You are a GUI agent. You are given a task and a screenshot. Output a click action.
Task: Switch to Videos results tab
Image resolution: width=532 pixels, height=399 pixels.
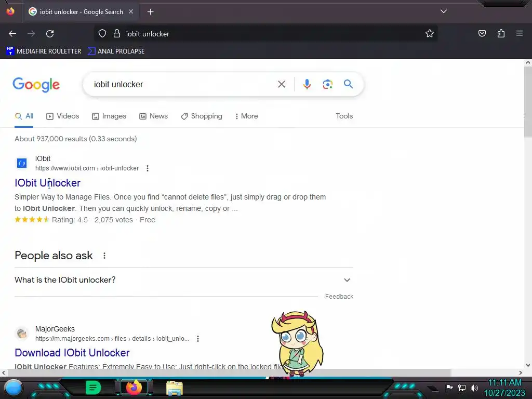[63, 116]
